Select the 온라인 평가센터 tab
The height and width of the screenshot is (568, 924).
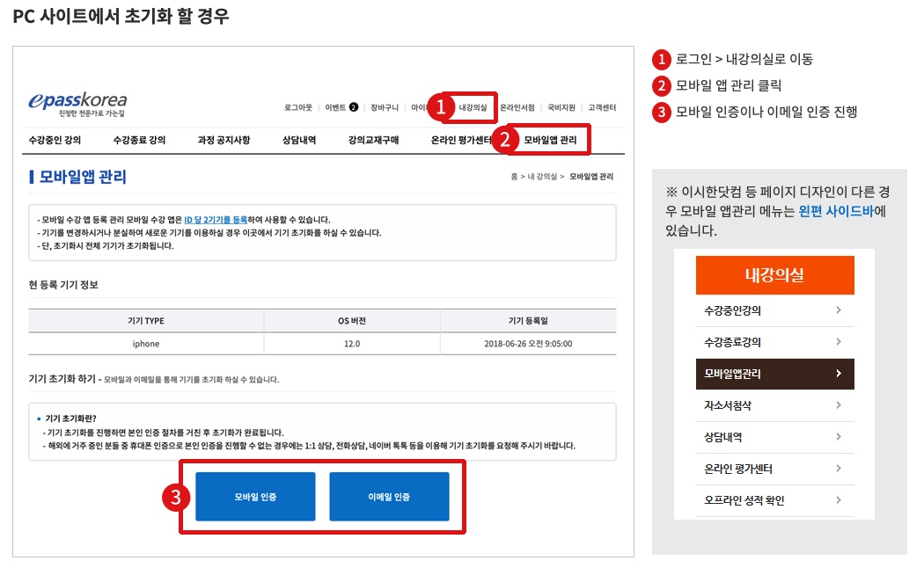click(x=461, y=140)
